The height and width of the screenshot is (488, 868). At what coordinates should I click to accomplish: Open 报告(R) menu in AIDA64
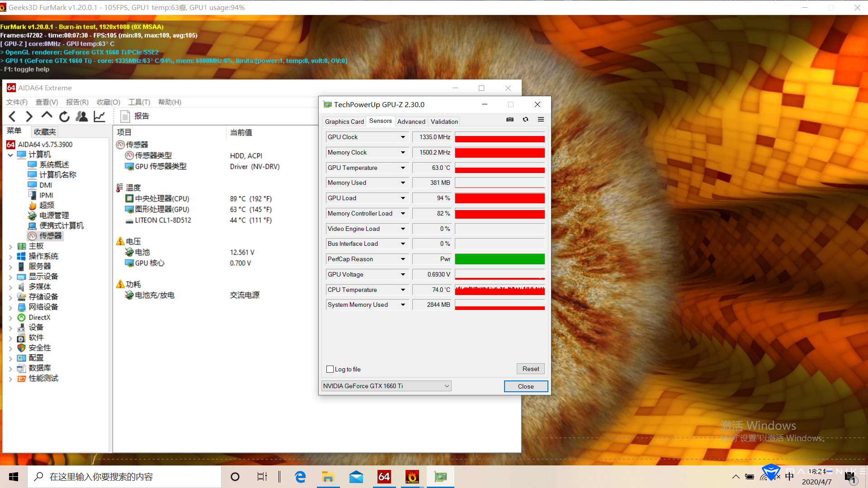tap(77, 102)
